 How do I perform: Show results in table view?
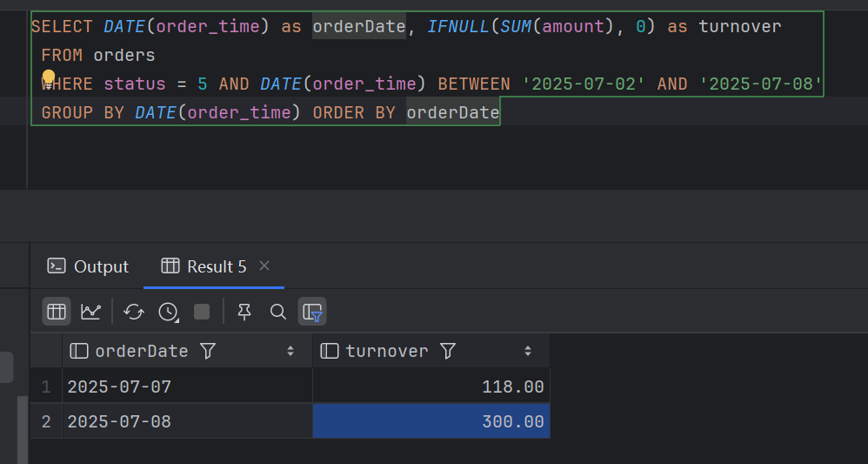(x=57, y=312)
